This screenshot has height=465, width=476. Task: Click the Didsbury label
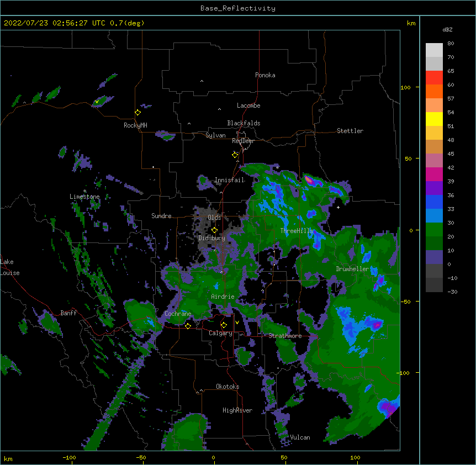point(211,238)
